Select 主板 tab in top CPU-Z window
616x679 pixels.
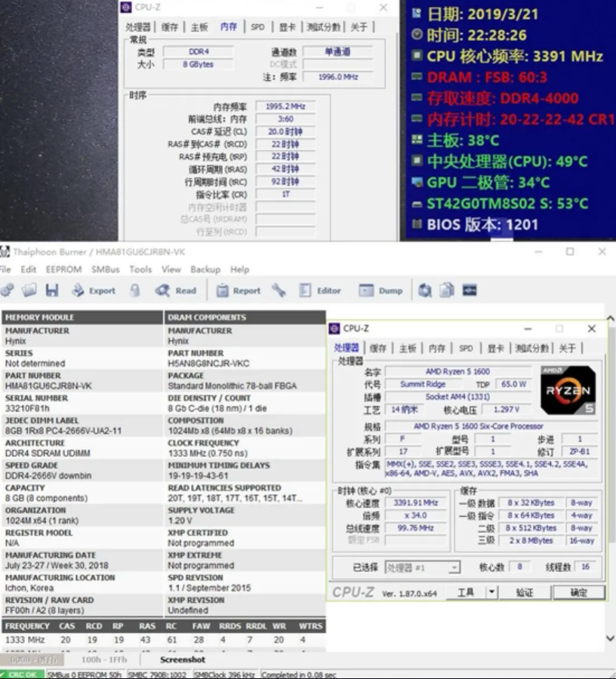(x=199, y=27)
